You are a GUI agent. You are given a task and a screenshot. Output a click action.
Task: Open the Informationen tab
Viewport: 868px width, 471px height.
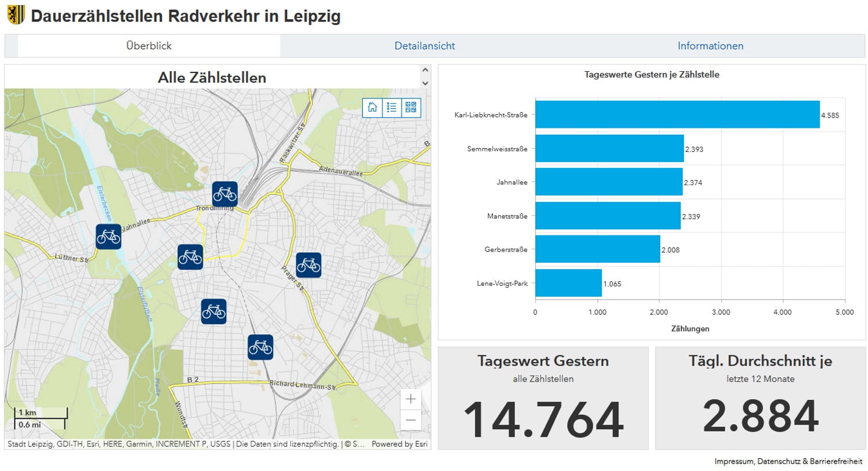(710, 46)
